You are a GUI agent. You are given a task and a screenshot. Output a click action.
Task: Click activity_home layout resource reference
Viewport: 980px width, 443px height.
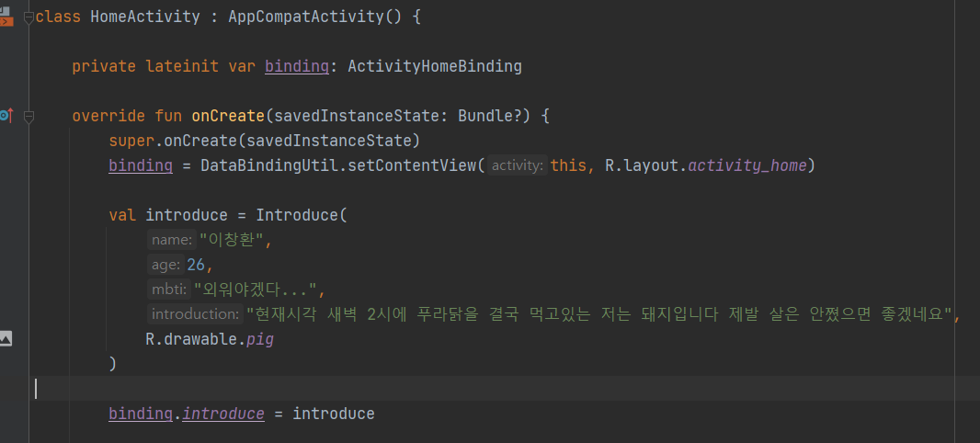(746, 165)
